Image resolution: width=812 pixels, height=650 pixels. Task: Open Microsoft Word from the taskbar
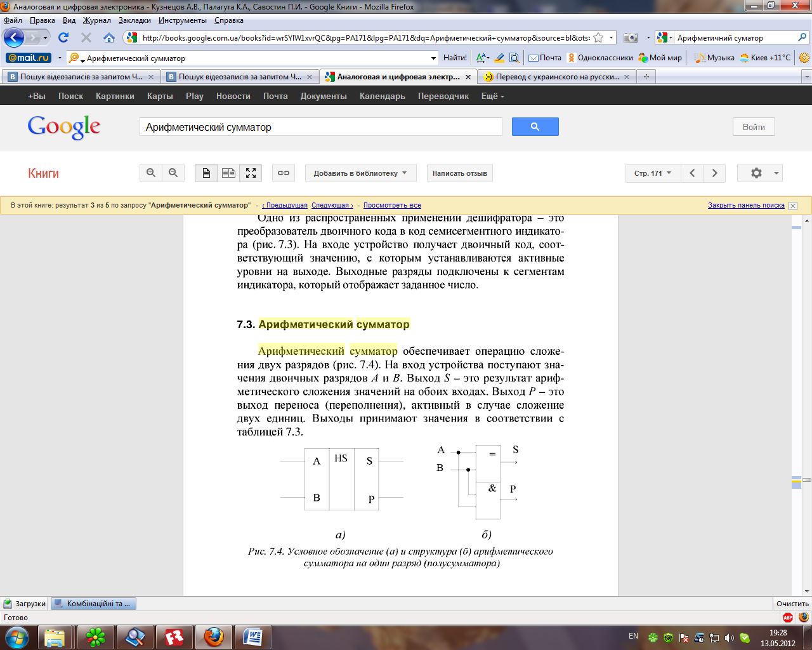coord(252,637)
